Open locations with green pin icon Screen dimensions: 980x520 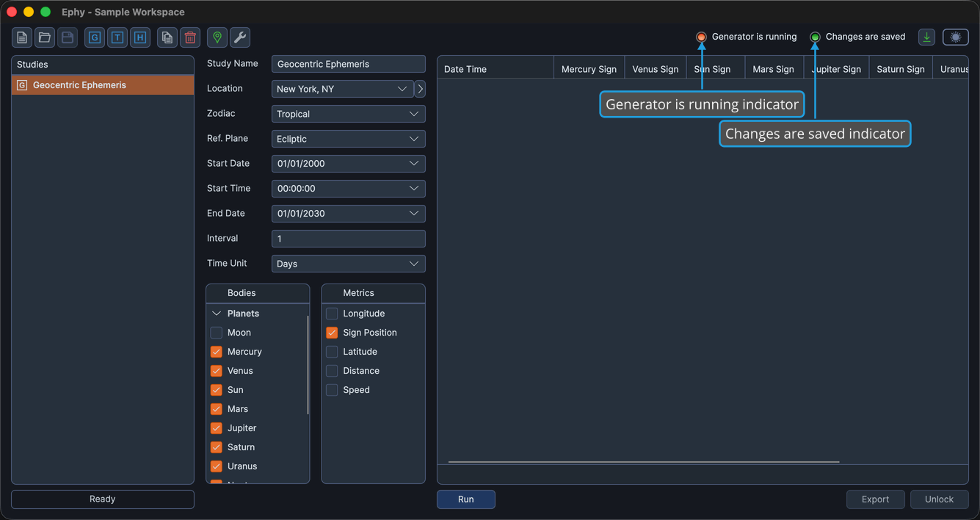click(217, 37)
